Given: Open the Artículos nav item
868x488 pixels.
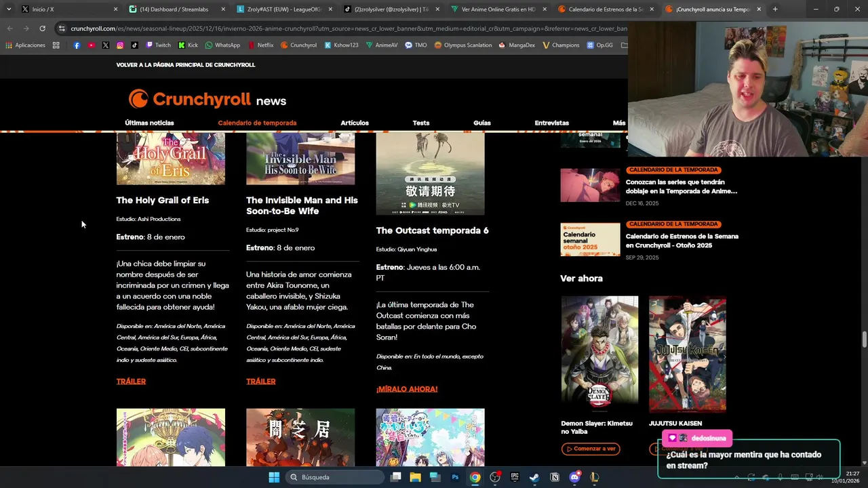Looking at the screenshot, I should [x=355, y=123].
